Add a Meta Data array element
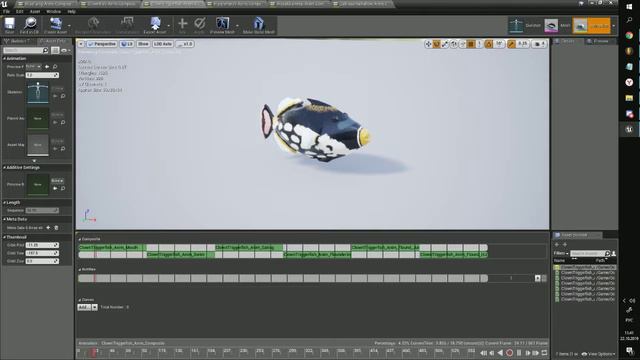Viewport: 640px width, 360px height. point(48,228)
